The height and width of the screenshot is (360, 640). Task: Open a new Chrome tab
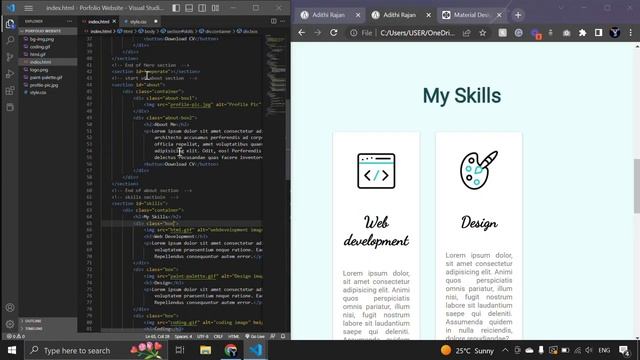[x=518, y=15]
